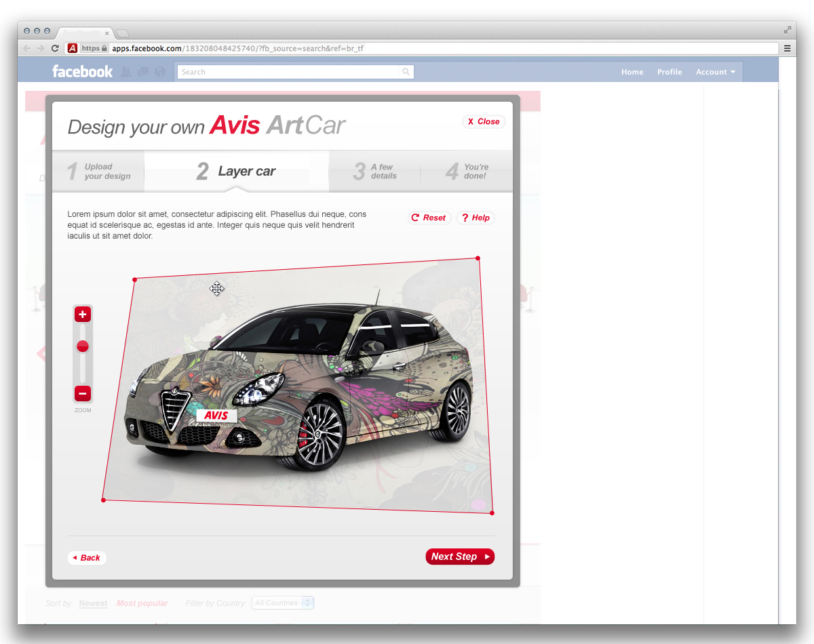Sort gallery by Newest

(93, 603)
